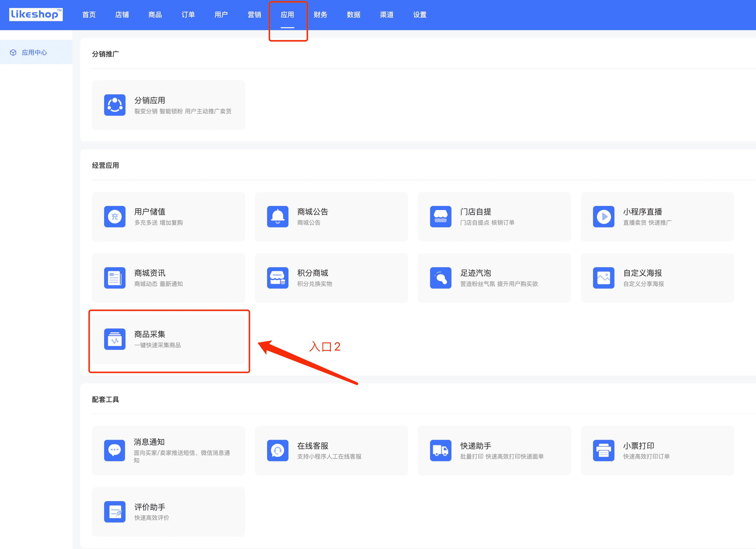Open the 在线客服 title
The width and height of the screenshot is (756, 549).
[313, 445]
